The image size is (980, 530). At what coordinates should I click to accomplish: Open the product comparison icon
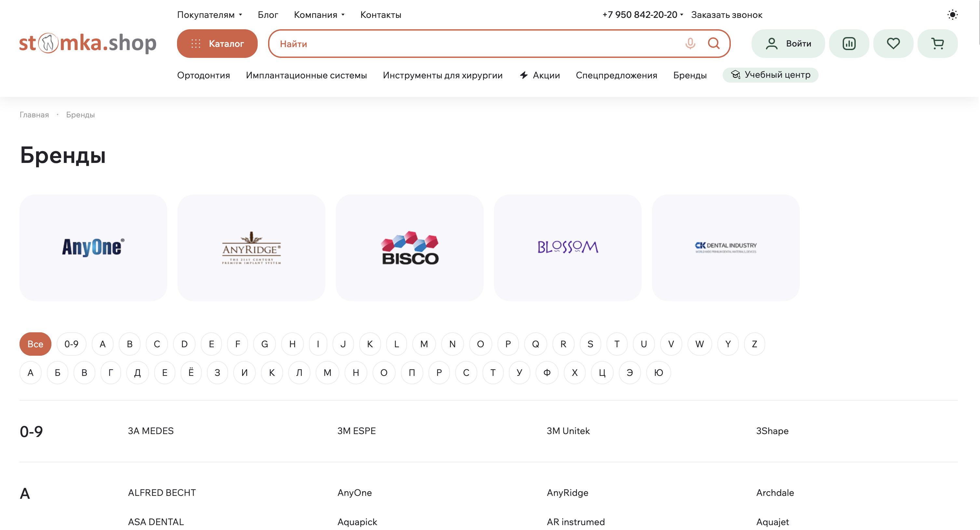pos(849,43)
